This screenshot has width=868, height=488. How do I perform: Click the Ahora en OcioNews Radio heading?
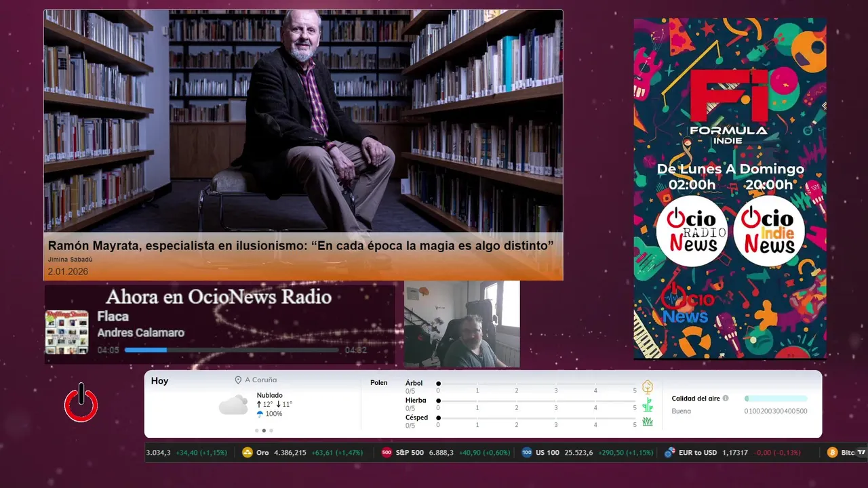point(218,297)
